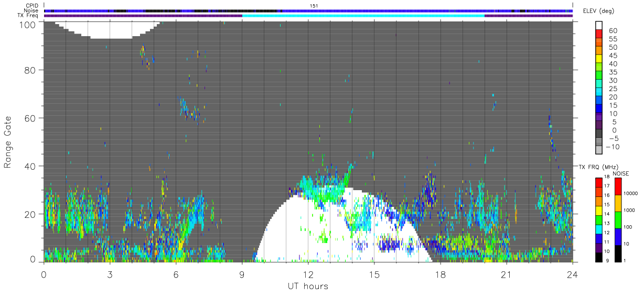This screenshot has width=644, height=297.
Task: Click Range Gate tick label '80'
Action: coord(30,70)
